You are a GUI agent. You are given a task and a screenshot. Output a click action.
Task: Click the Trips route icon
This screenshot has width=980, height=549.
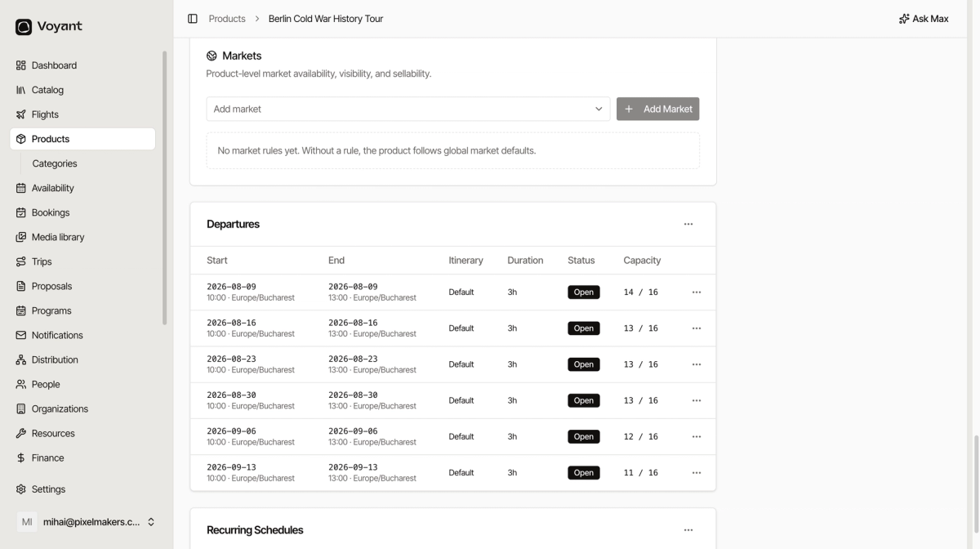(21, 261)
